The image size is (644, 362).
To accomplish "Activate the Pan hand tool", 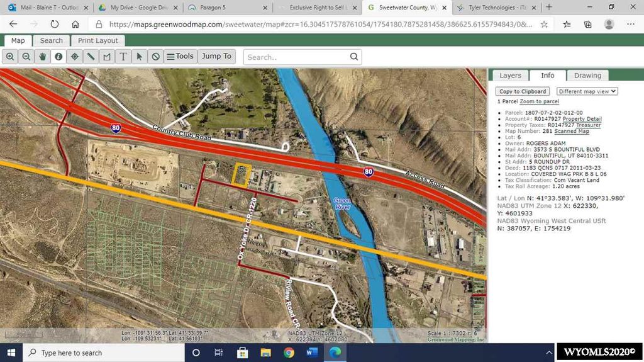I will 42,57.
